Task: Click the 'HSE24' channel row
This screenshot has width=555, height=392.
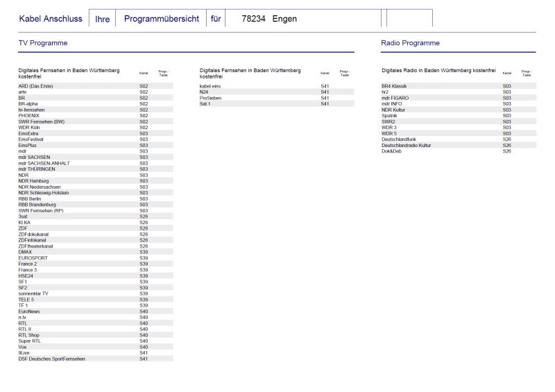Action: pyautogui.click(x=96, y=276)
